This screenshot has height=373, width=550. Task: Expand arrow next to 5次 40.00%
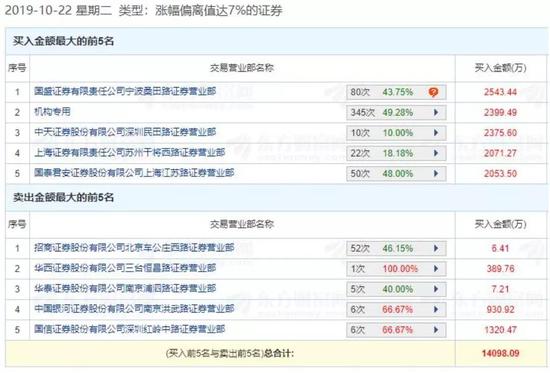pos(436,289)
